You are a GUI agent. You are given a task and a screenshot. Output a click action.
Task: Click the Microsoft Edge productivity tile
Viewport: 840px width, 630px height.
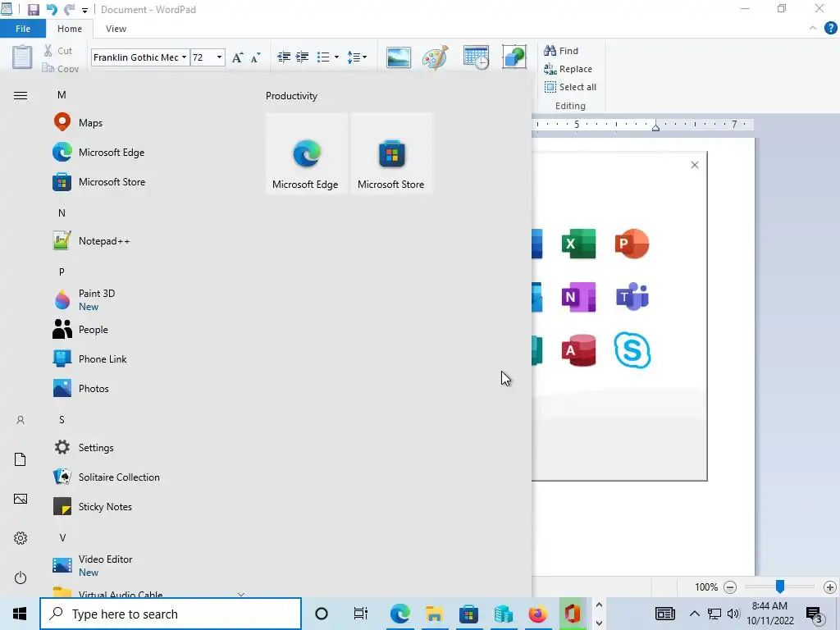tap(307, 153)
